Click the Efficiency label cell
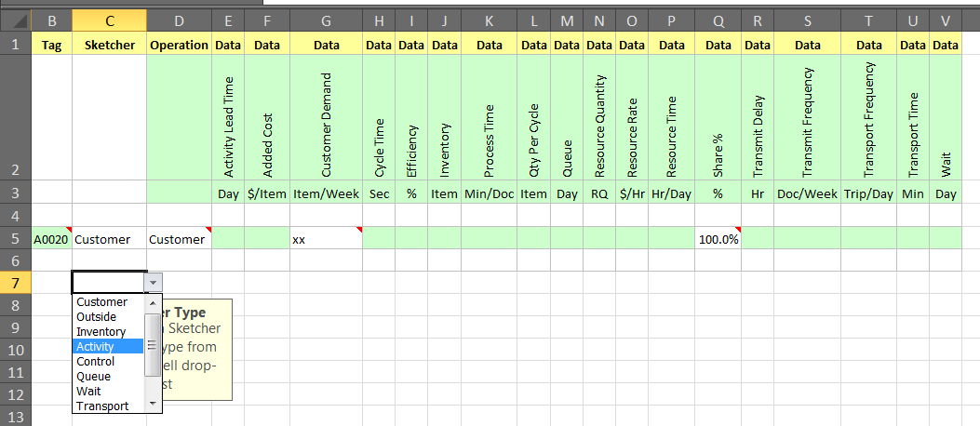980x426 pixels. 411,117
